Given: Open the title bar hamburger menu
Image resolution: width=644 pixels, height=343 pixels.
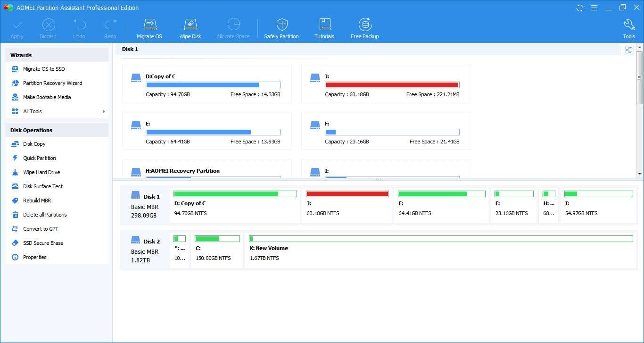Looking at the screenshot, I should 594,8.
